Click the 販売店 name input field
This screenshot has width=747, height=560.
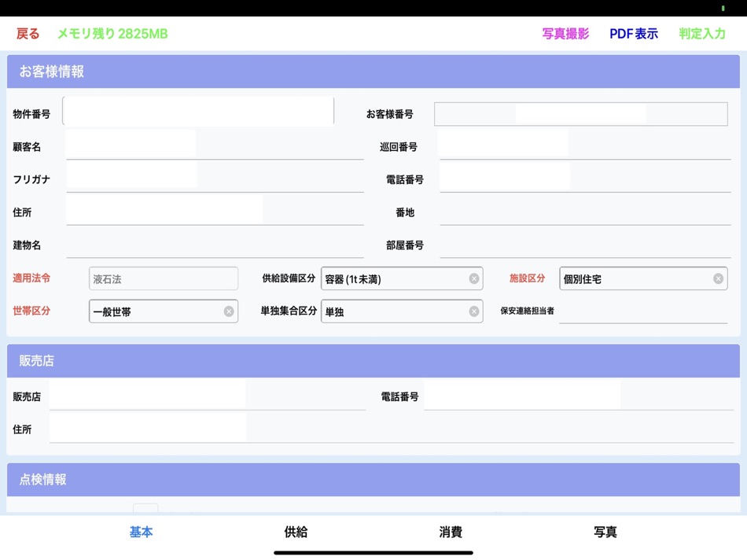[x=208, y=396]
